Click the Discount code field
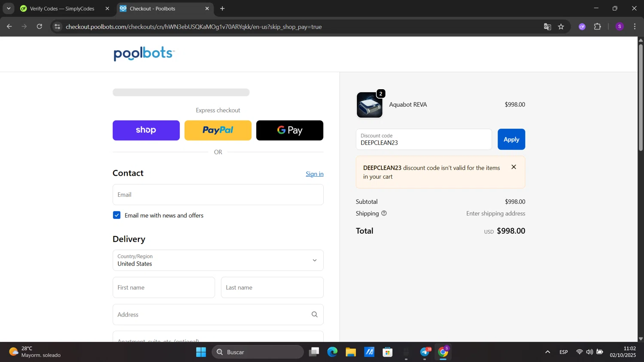644x362 pixels. coord(424,139)
